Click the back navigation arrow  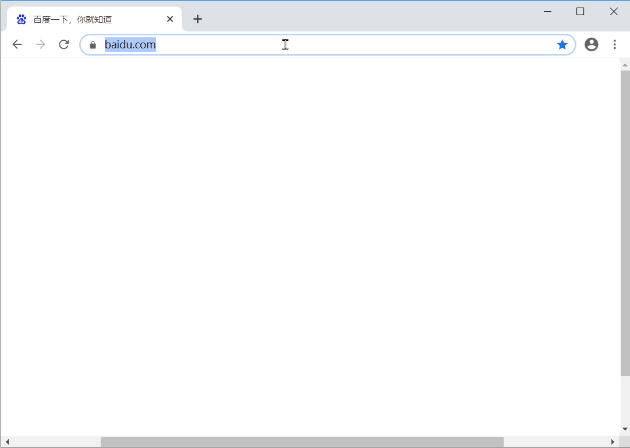click(x=17, y=44)
